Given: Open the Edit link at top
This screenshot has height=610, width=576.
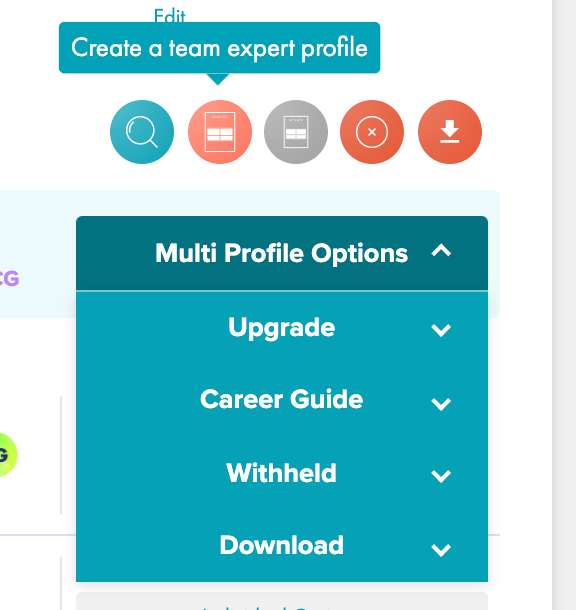Looking at the screenshot, I should (170, 16).
